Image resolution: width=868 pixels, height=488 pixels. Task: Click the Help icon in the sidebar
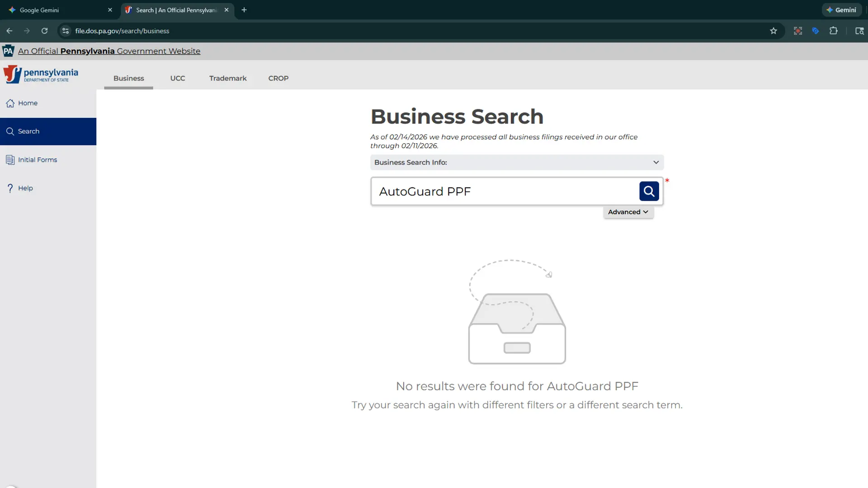click(x=10, y=188)
